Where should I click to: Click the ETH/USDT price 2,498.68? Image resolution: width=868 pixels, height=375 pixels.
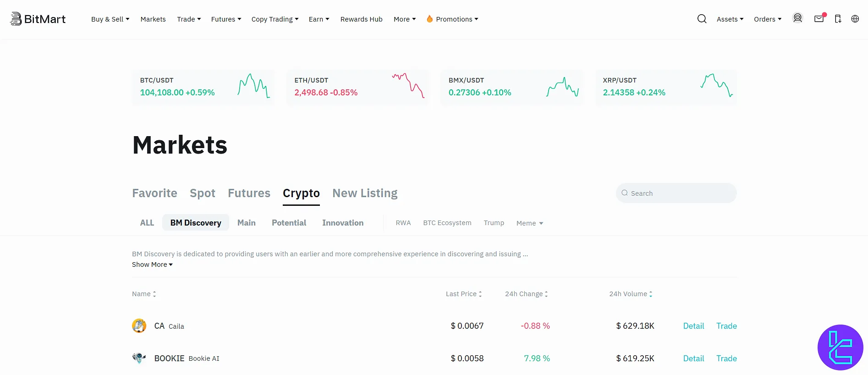point(311,93)
